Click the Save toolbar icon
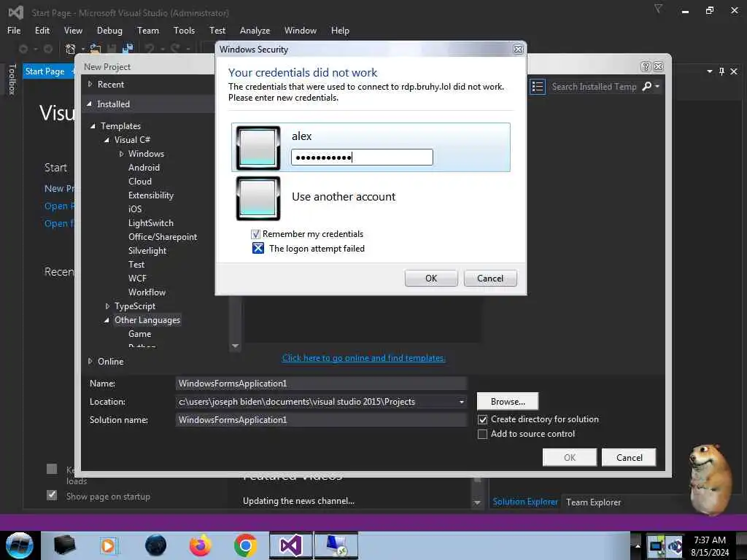Image resolution: width=747 pixels, height=560 pixels. coord(112,49)
